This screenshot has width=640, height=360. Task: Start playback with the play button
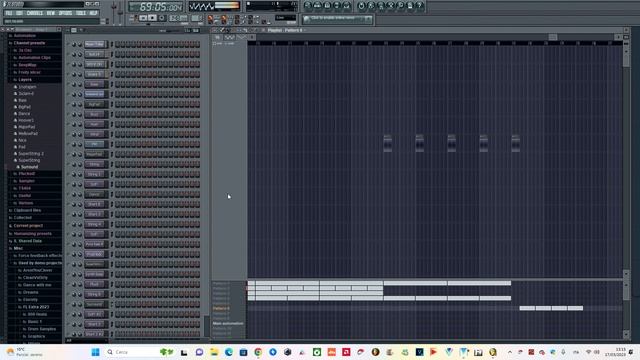[143, 18]
